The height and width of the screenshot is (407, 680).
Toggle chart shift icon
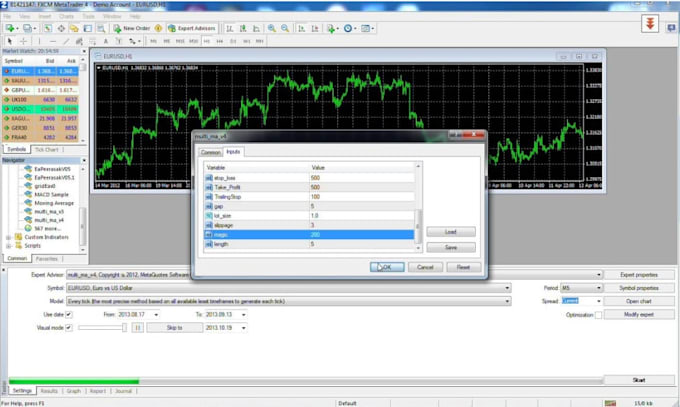[x=315, y=28]
